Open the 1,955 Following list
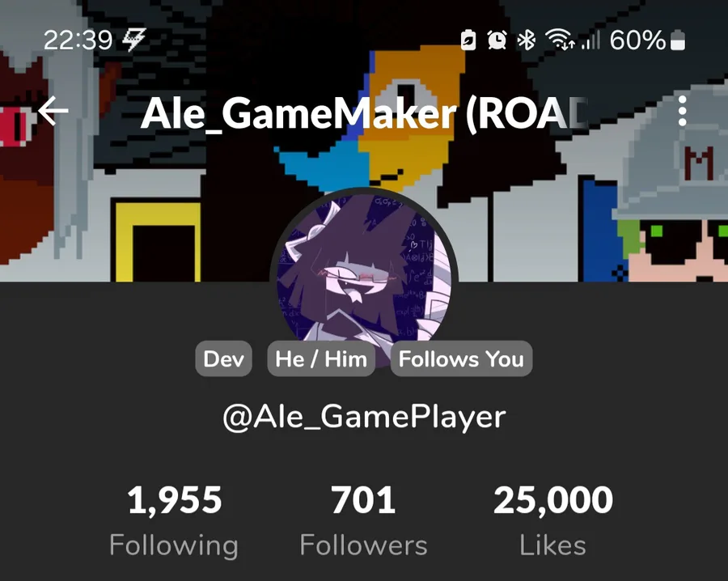 [174, 520]
